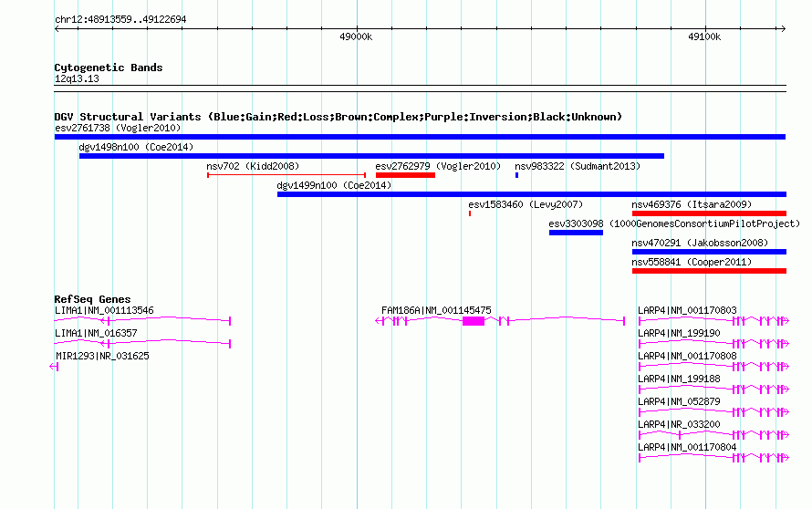Click the small nsv983322 blue marker
Image resolution: width=812 pixels, height=509 pixels.
click(516, 175)
